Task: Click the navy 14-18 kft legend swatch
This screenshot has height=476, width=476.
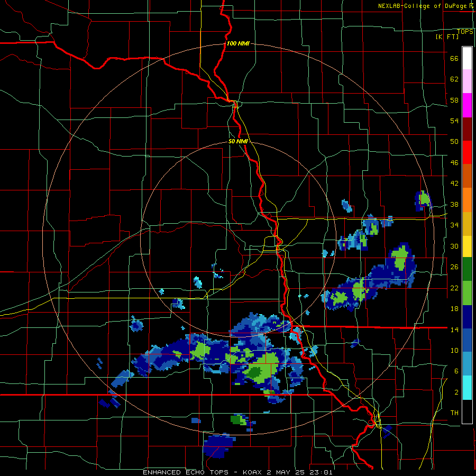Action: [x=467, y=317]
